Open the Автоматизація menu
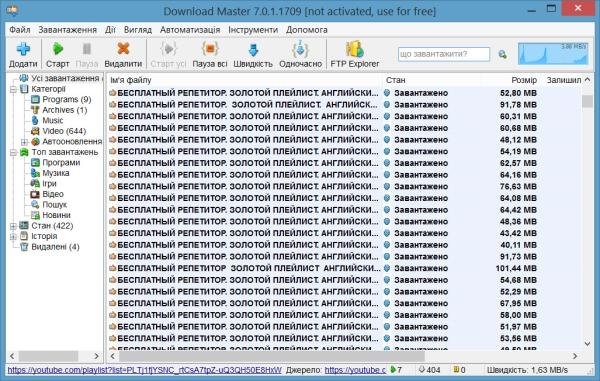The height and width of the screenshot is (381, 600). click(x=190, y=30)
